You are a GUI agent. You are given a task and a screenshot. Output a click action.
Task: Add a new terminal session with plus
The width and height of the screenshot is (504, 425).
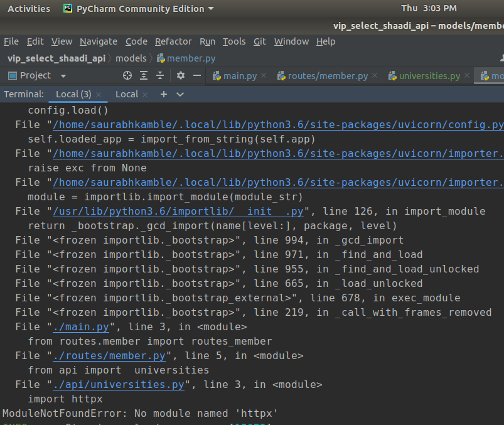tap(164, 94)
